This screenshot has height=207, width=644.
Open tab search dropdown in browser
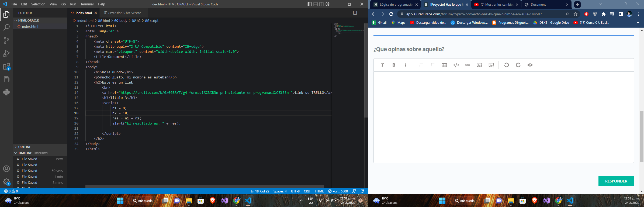(x=600, y=4)
